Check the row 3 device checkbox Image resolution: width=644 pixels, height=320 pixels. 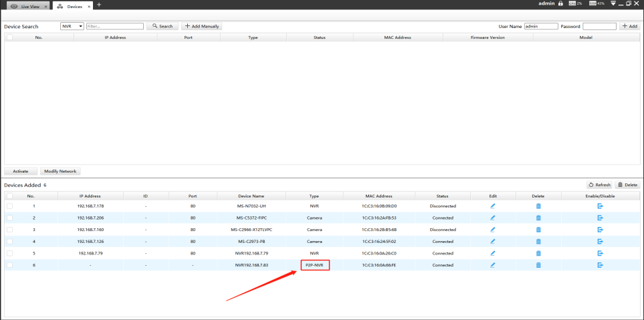10,230
